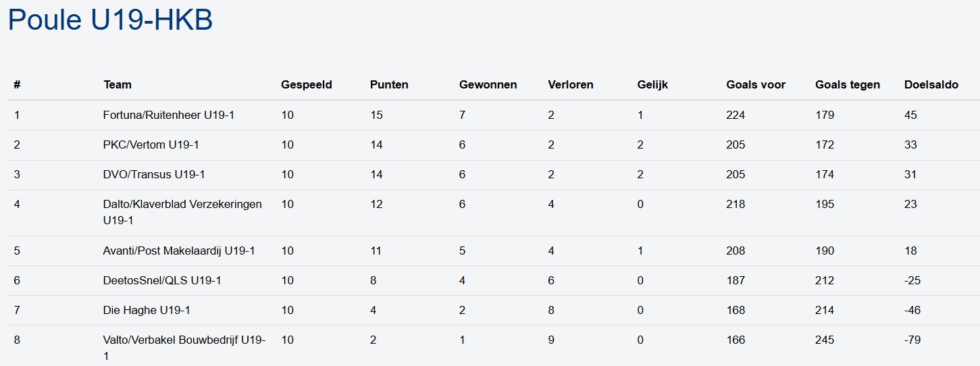Click the Punten column header
The width and height of the screenshot is (980, 366).
[389, 85]
